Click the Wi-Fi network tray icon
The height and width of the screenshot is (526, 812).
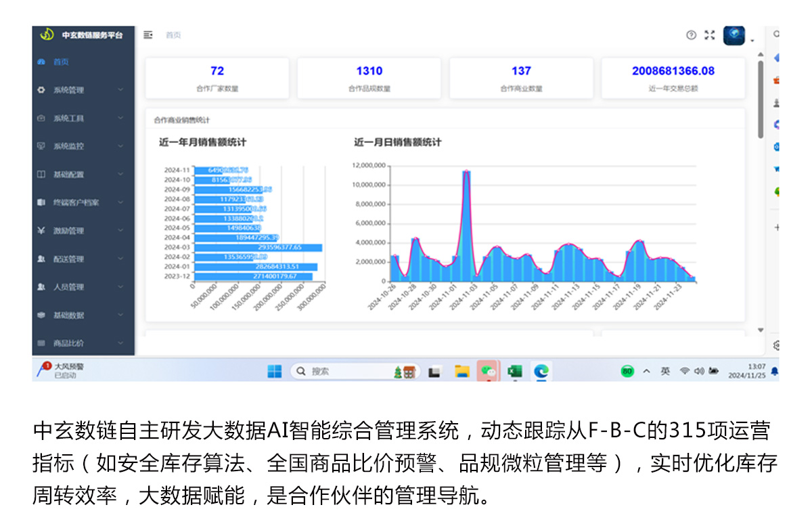coord(685,371)
